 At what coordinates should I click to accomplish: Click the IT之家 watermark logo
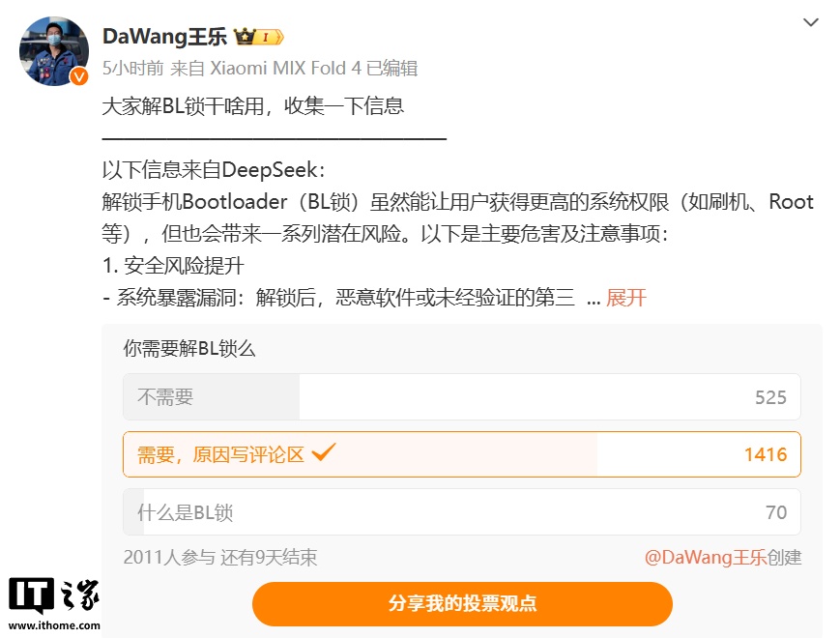point(53,595)
